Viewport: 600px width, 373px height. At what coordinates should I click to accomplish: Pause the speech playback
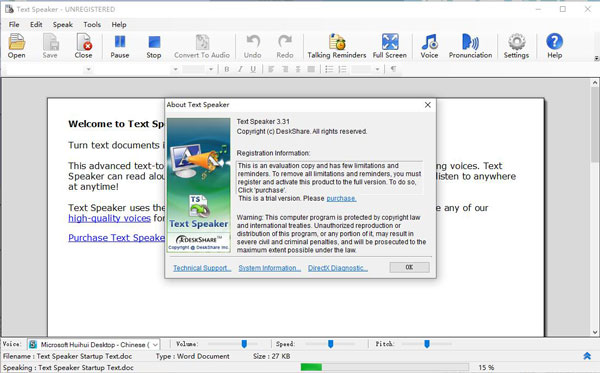120,46
